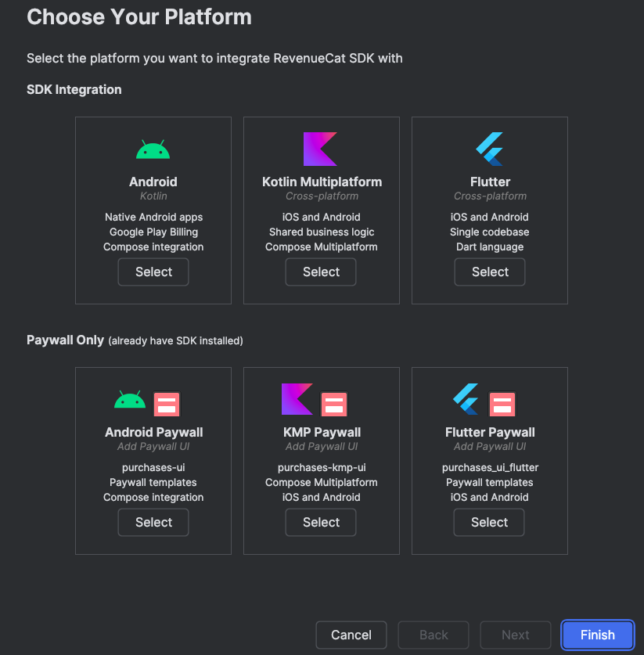Screen dimensions: 644x655
Task: Click the Kotlin Multiplatform logo icon
Action: pos(320,149)
